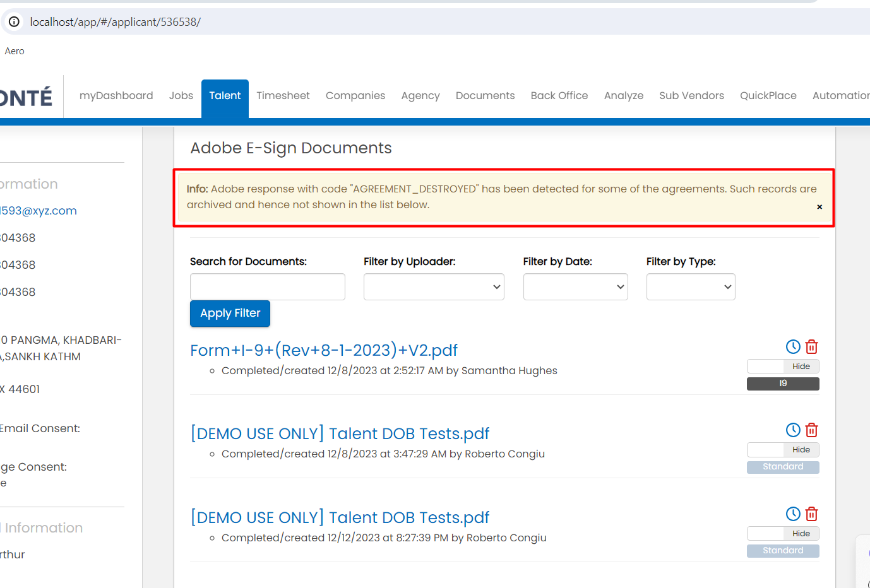
Task: Click Standard badge on 8:27:39 PM document
Action: pos(783,551)
